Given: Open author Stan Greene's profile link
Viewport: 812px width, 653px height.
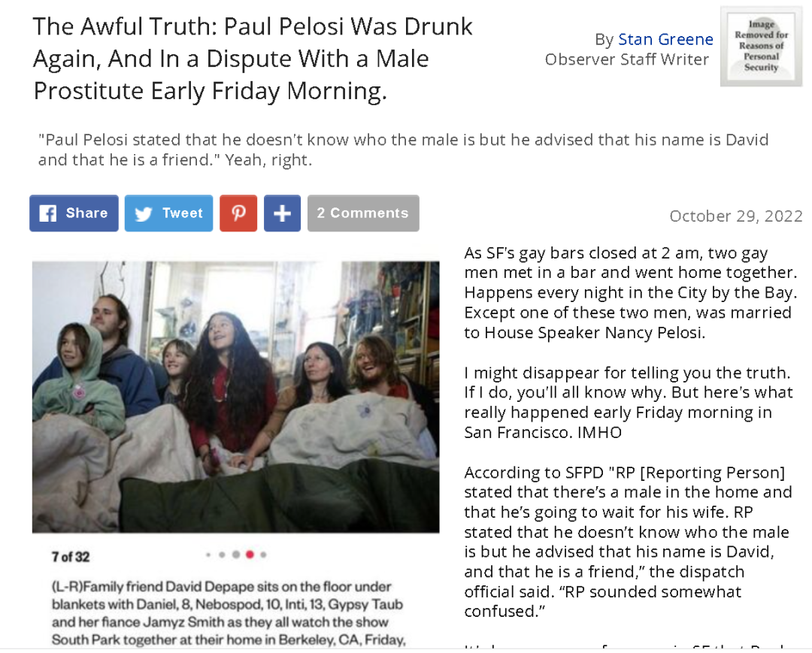Looking at the screenshot, I should pyautogui.click(x=665, y=39).
